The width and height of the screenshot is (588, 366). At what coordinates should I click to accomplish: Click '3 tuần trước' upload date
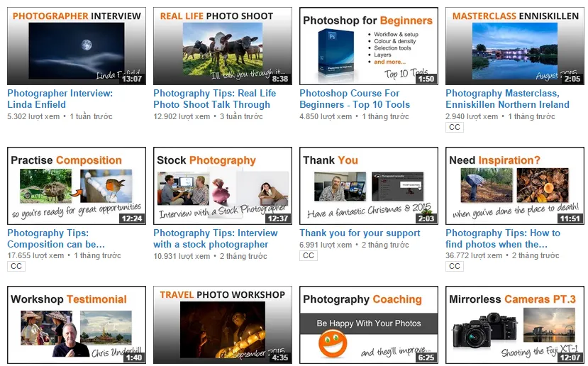[x=241, y=116]
